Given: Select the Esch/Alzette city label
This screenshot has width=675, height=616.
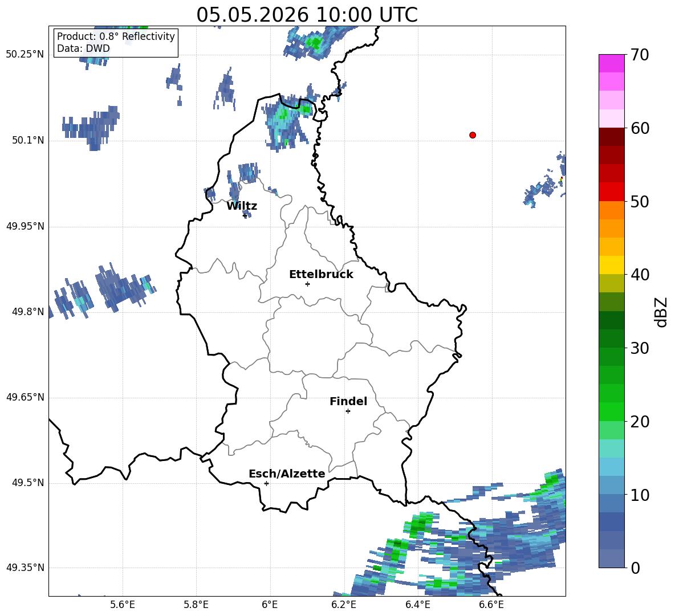Looking at the screenshot, I should pyautogui.click(x=287, y=474).
